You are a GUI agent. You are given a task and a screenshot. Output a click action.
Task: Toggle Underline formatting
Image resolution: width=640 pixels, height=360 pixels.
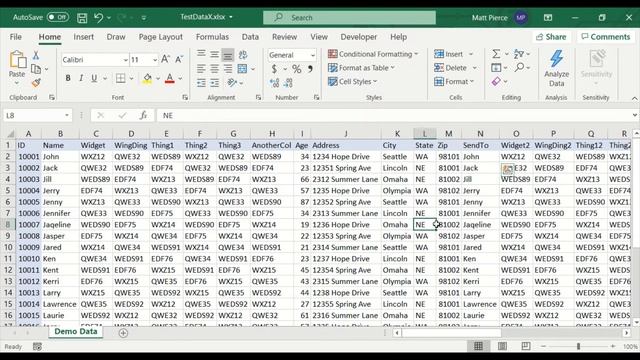[x=94, y=78]
